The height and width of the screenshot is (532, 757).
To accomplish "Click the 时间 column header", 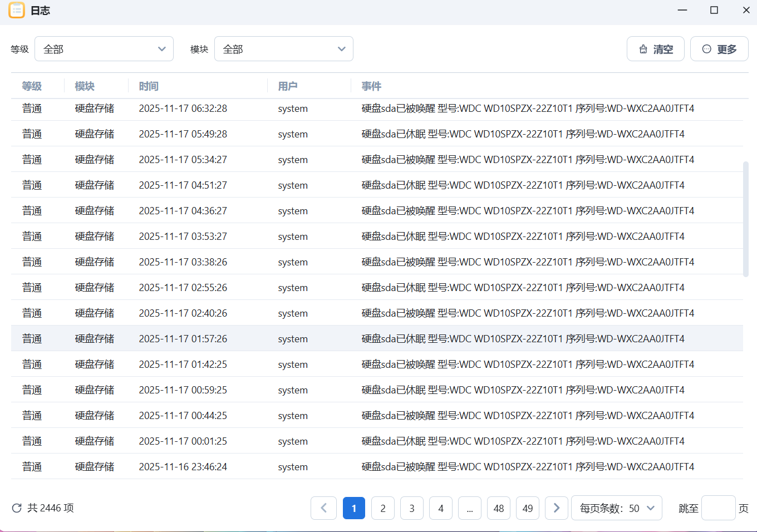I will tap(148, 86).
